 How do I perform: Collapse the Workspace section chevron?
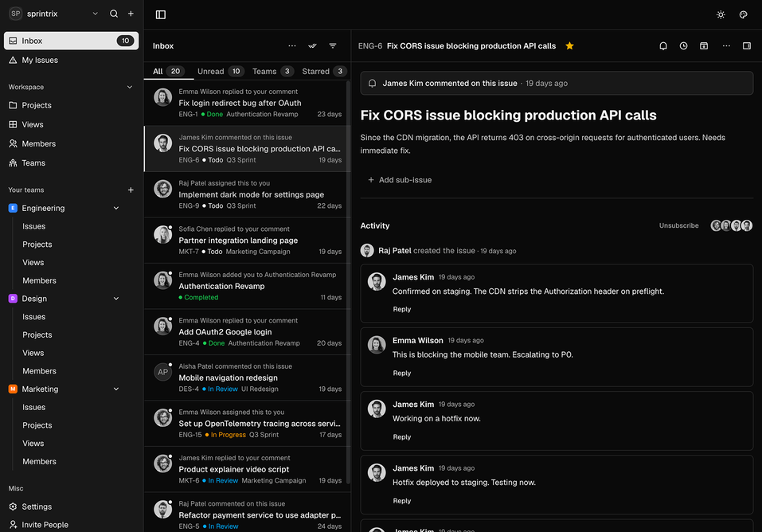point(130,87)
